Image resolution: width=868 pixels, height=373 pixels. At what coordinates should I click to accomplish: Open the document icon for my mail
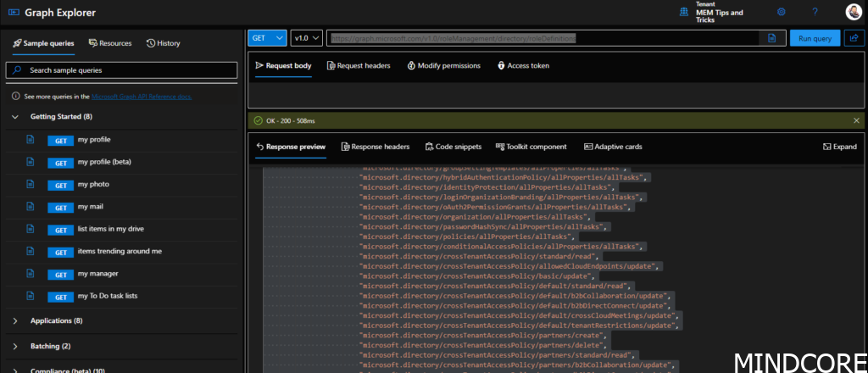point(31,207)
